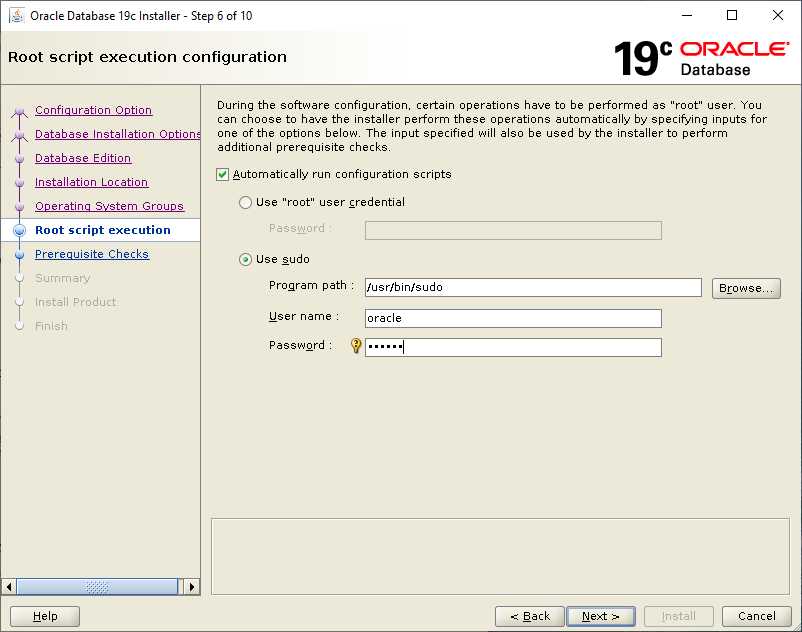Select Root script execution step
Screen dimensions: 802x632
(x=102, y=230)
